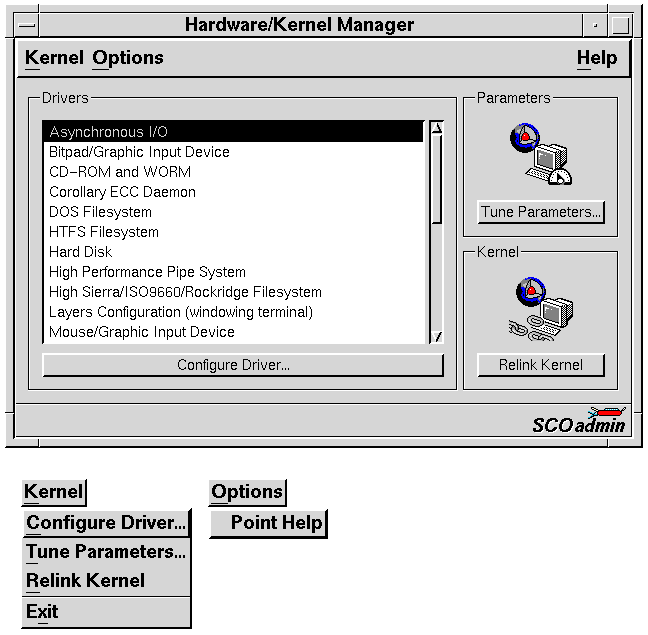This screenshot has width=648, height=635.
Task: Open the Kernel menu in menu bar
Action: (x=54, y=58)
